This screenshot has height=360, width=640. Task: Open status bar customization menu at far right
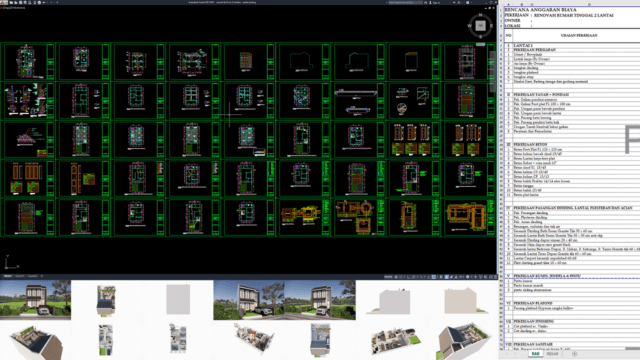pos(495,277)
